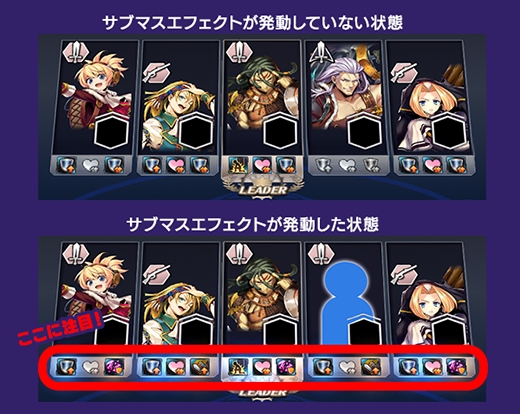The height and width of the screenshot is (414, 520).
Task: Select the purple-haired muscular man's card
Action: (x=345, y=97)
